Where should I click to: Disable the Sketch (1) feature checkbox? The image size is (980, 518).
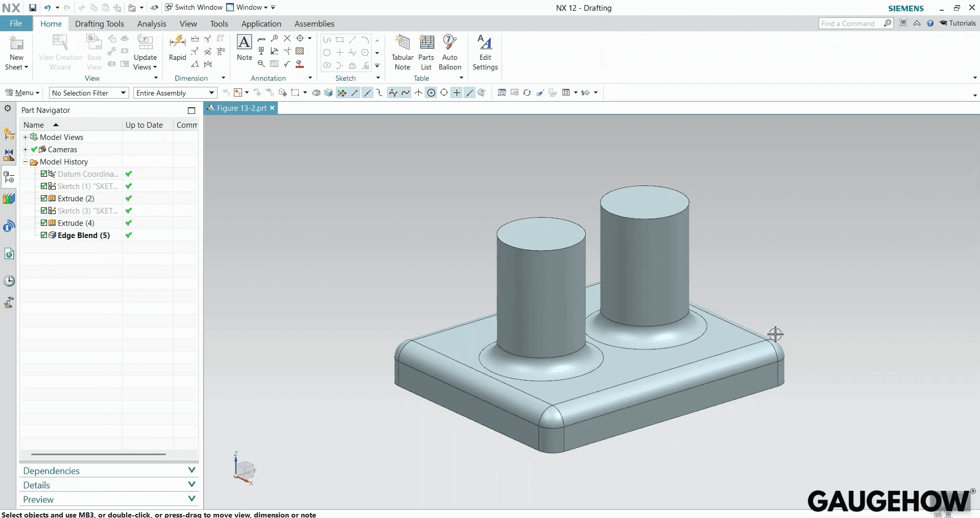pyautogui.click(x=44, y=186)
